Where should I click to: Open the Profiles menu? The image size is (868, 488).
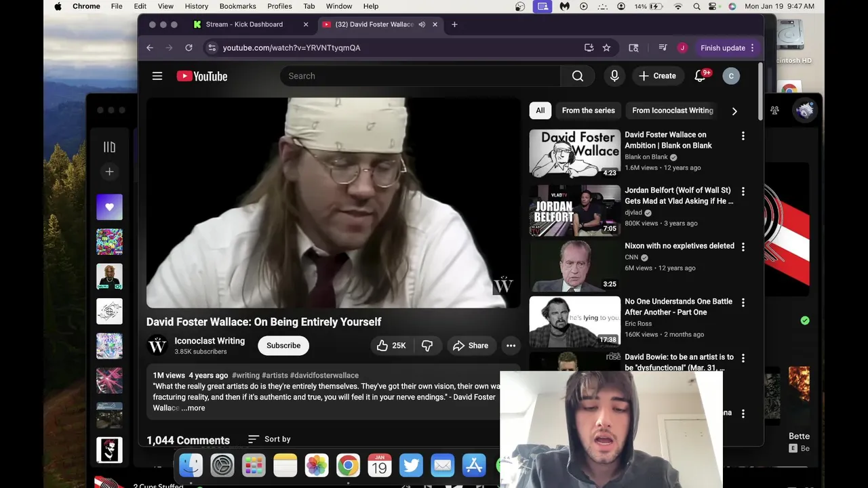279,6
